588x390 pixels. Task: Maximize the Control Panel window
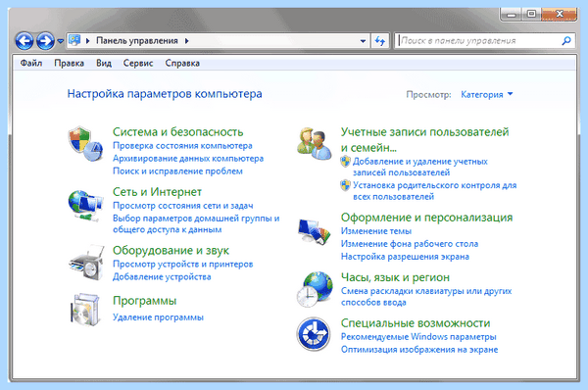531,15
